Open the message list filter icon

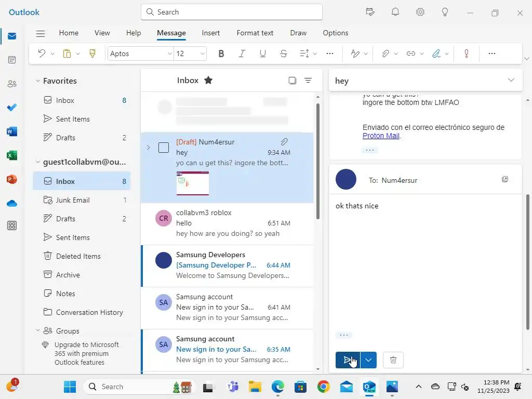coord(308,81)
